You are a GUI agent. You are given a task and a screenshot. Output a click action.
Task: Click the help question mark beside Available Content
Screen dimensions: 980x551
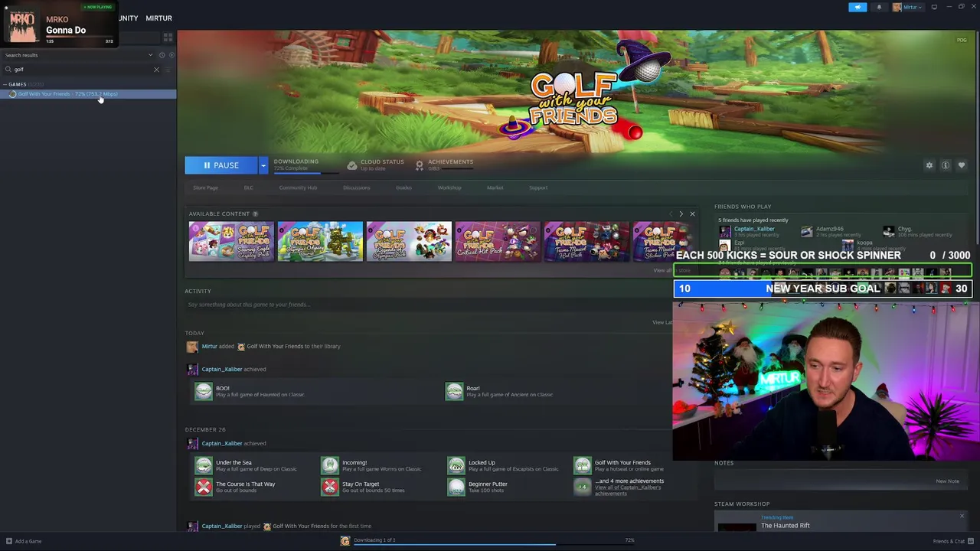pos(255,214)
